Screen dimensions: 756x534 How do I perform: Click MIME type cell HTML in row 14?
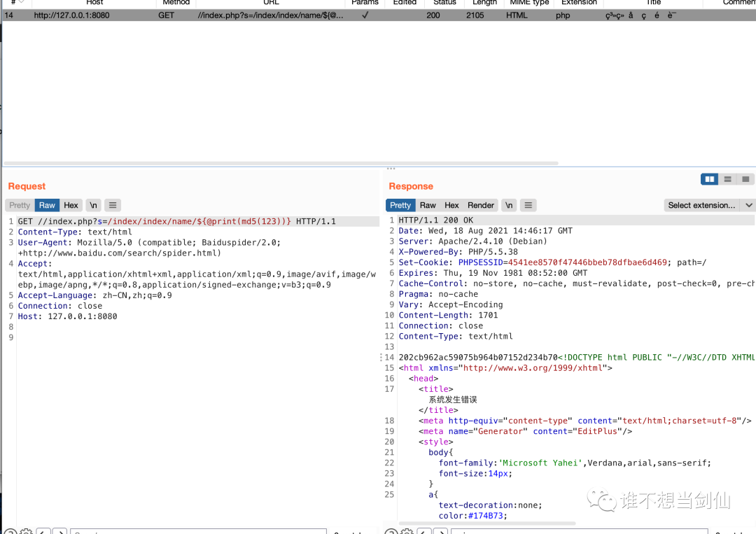click(517, 15)
